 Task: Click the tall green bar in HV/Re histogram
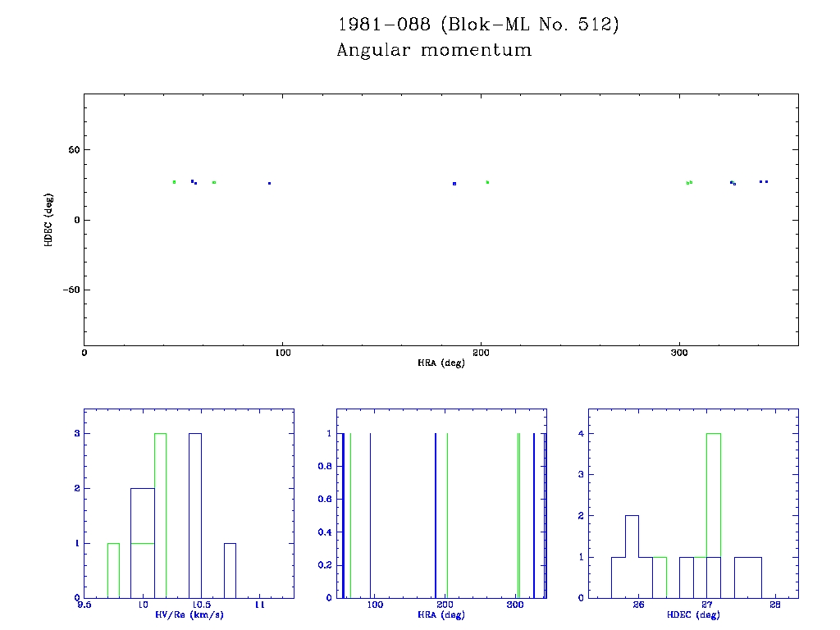(160, 515)
